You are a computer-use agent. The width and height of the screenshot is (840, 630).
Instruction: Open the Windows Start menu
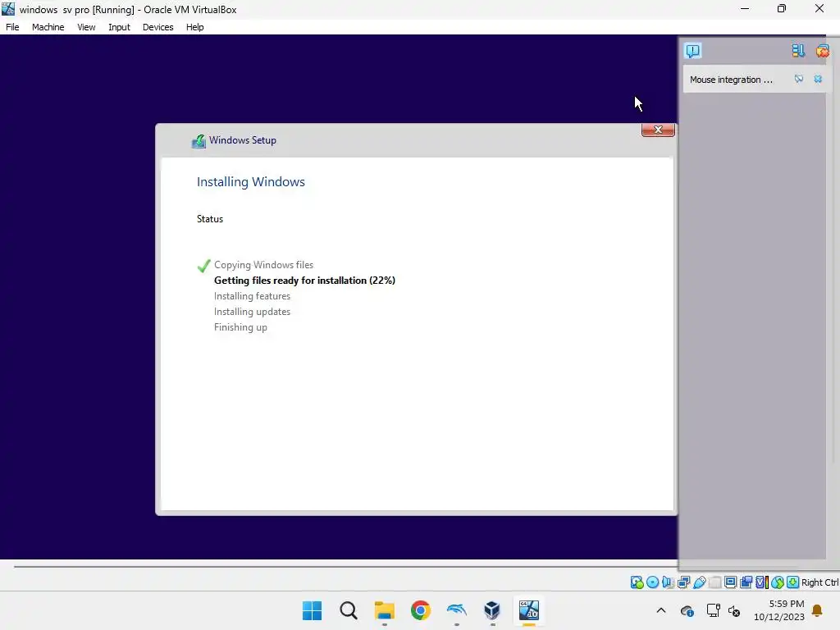click(312, 610)
